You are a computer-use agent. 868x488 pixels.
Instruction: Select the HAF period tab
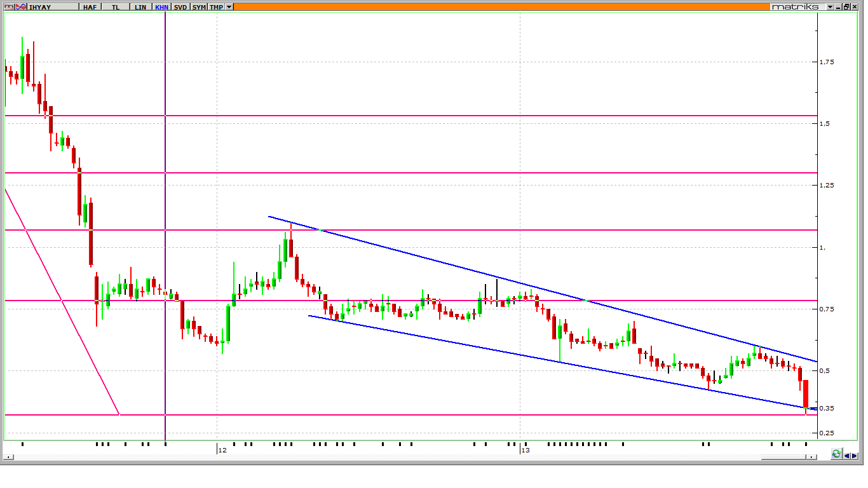coord(89,7)
